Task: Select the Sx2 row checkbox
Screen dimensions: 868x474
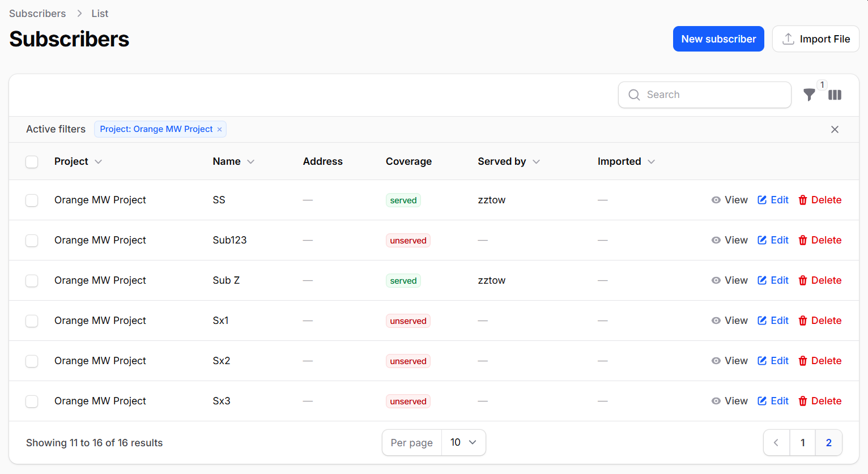Action: 32,361
